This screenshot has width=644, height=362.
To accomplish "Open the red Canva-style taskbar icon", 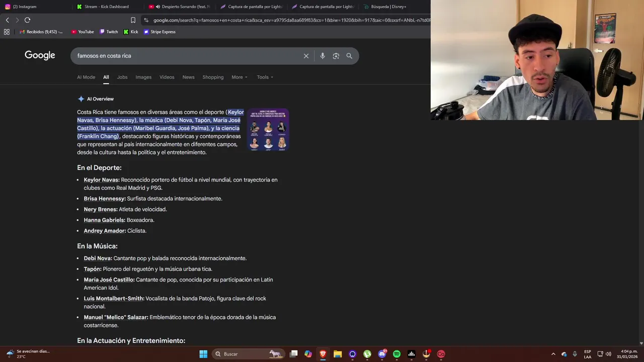I will [441, 354].
